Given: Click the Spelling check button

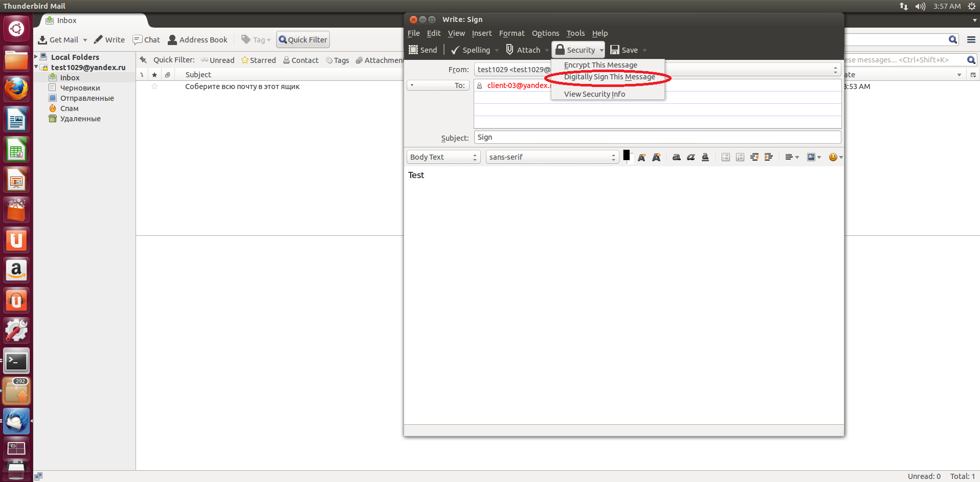Looking at the screenshot, I should [x=471, y=50].
